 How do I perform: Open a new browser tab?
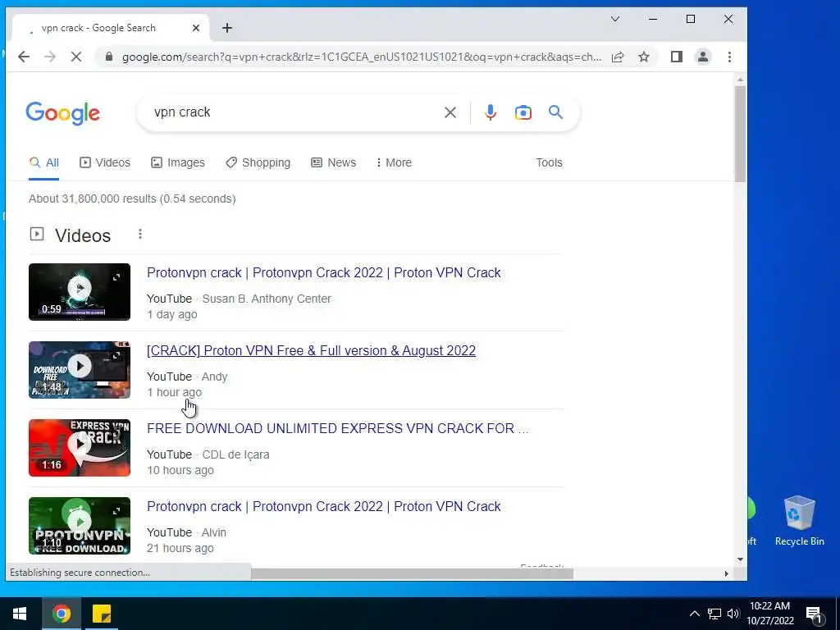(x=227, y=28)
